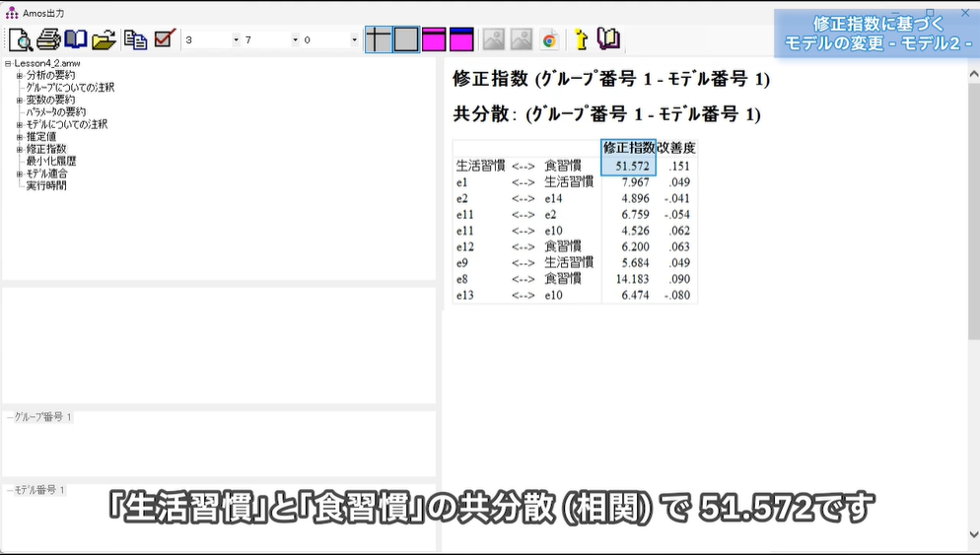The width and height of the screenshot is (980, 555).
Task: Click the 改善度 column header
Action: (x=676, y=148)
